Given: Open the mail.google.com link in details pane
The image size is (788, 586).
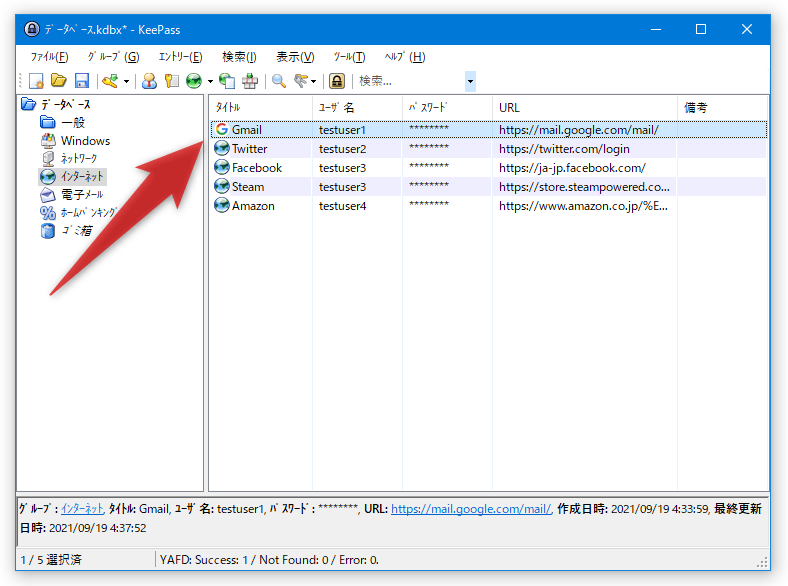Looking at the screenshot, I should click(x=471, y=509).
